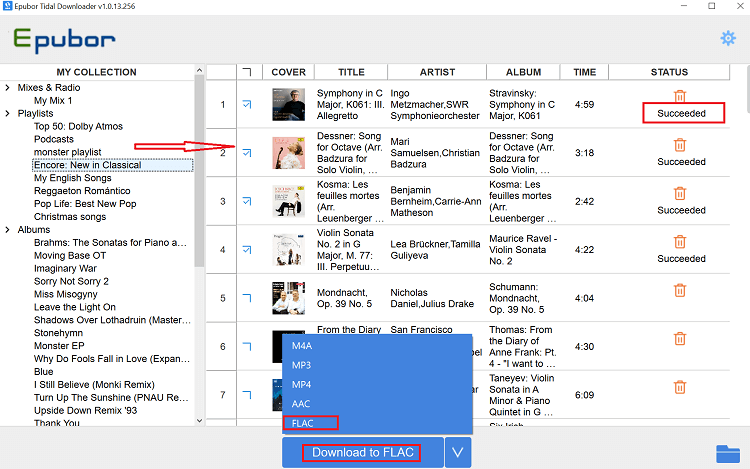Open My English Songs playlist

tap(73, 178)
